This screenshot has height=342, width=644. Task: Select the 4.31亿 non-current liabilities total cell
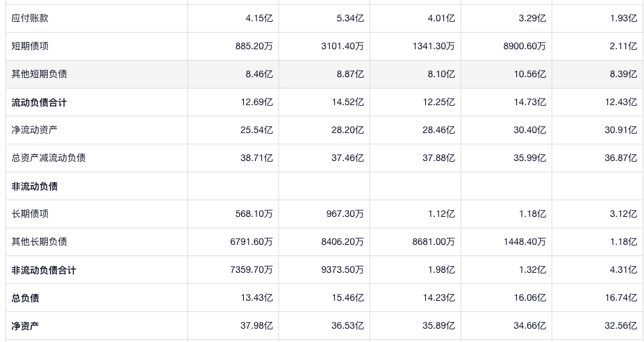[x=623, y=270]
